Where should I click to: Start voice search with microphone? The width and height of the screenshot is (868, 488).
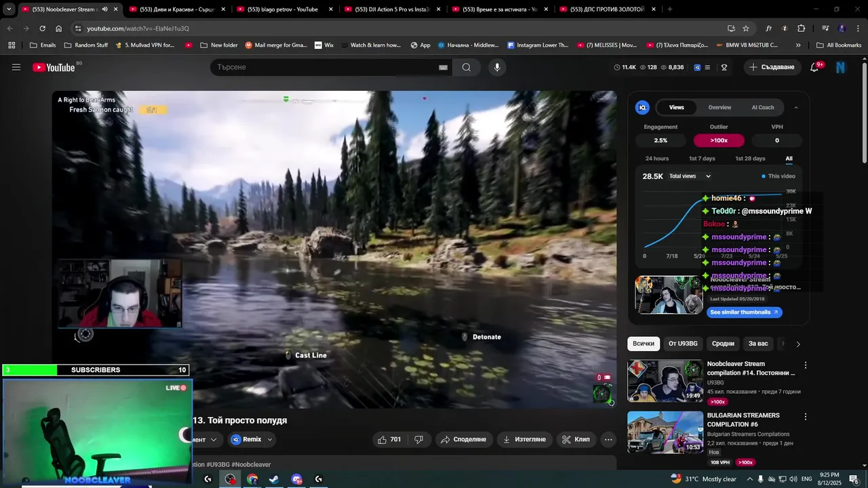(x=497, y=67)
